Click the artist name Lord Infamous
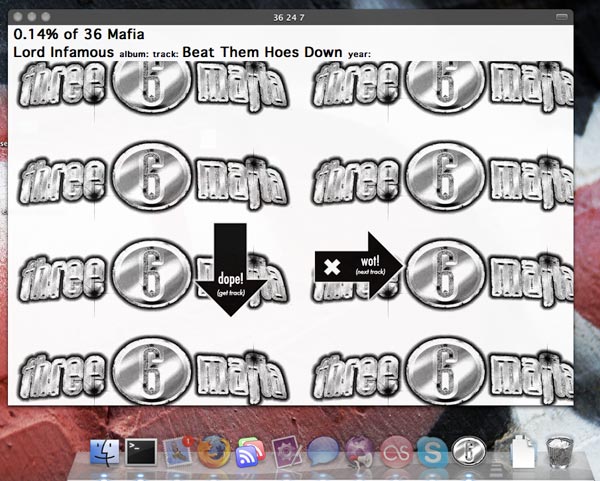Image resolution: width=600 pixels, height=481 pixels. click(64, 52)
